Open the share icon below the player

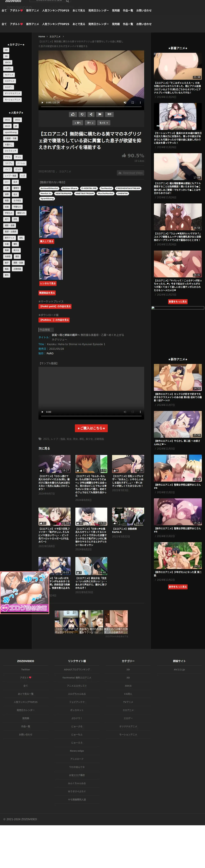[x=91, y=114]
